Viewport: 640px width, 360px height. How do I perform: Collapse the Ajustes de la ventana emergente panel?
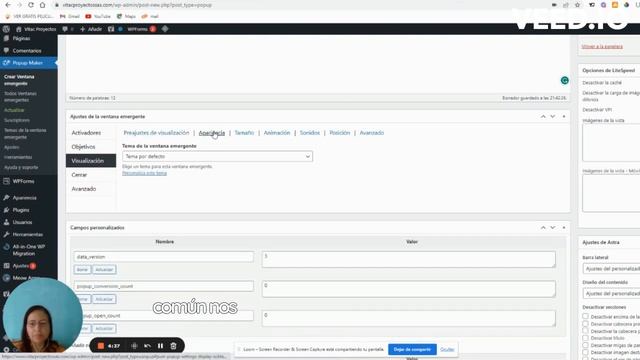tap(564, 117)
